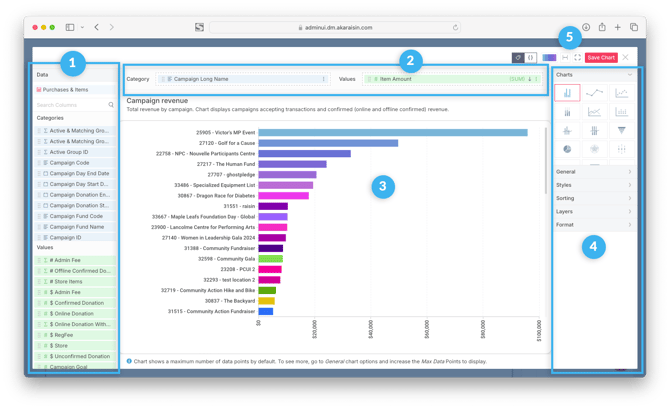Select # Store Items value field
The width and height of the screenshot is (670, 409).
(x=75, y=282)
